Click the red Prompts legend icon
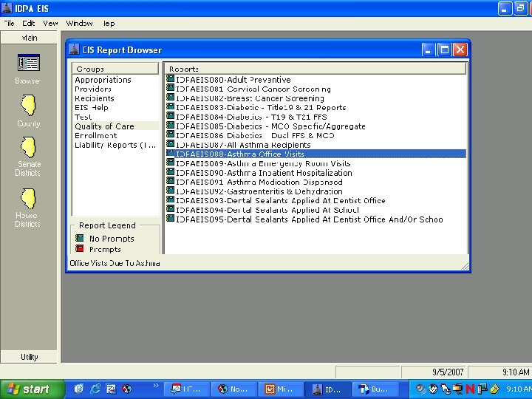 79,249
